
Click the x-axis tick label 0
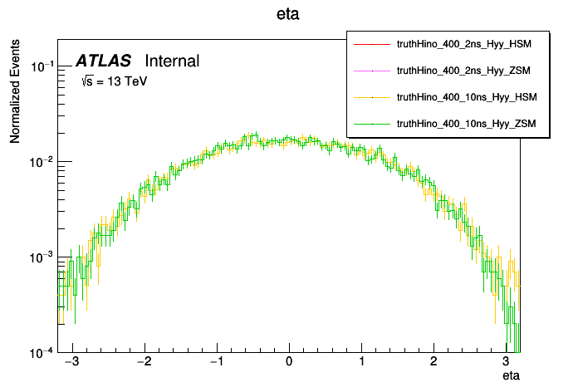[x=289, y=363]
